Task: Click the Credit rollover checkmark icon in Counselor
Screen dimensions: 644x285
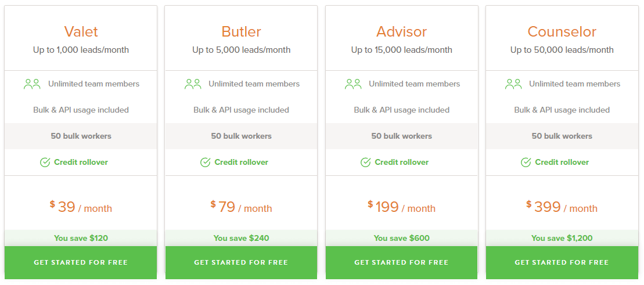Action: [x=526, y=162]
